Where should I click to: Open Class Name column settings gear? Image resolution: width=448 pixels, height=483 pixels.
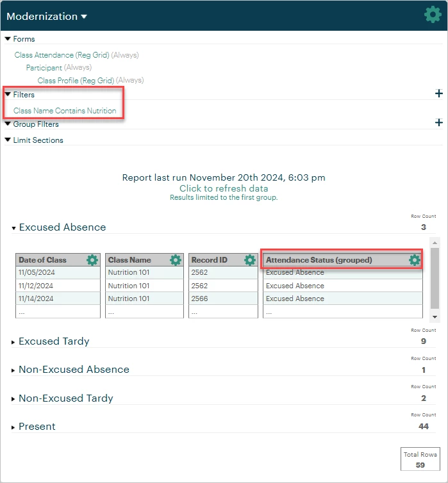pos(176,260)
